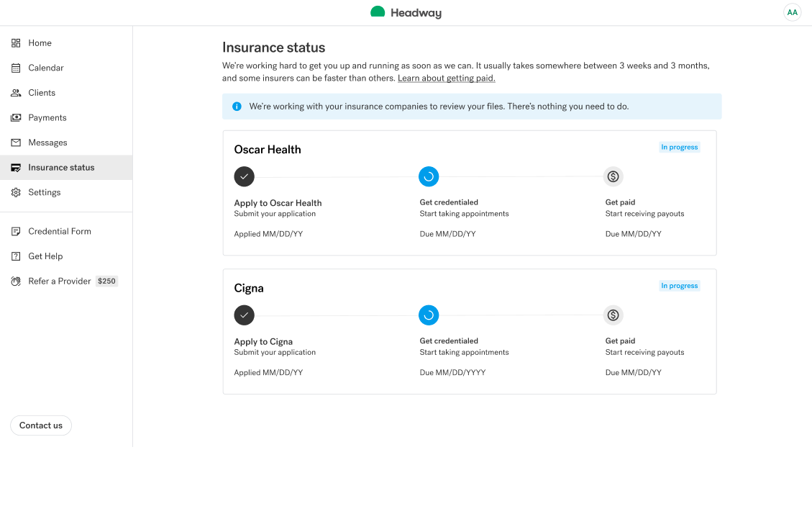This screenshot has height=532, width=812.
Task: Click Get credentialed label in Oscar Health card
Action: [449, 202]
